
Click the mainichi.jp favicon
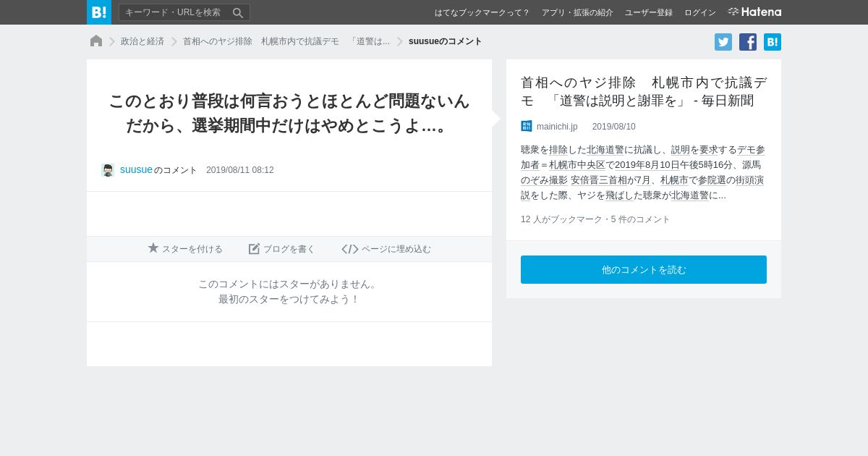pos(527,126)
